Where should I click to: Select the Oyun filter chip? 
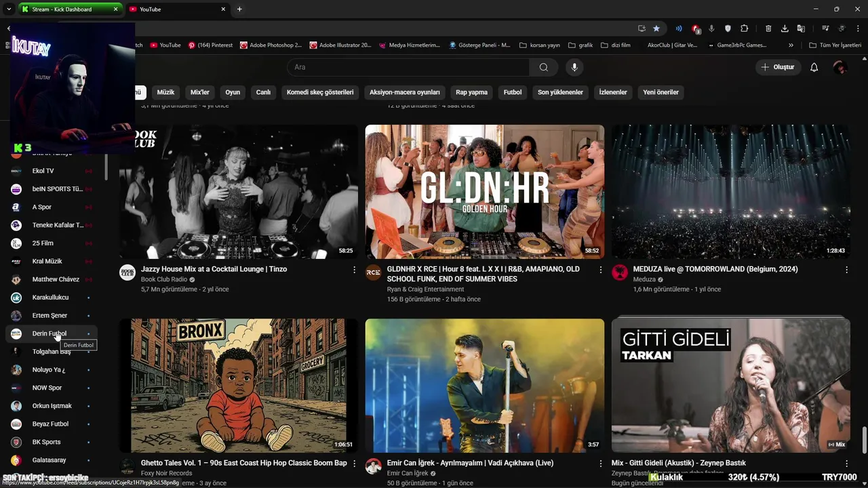point(233,92)
